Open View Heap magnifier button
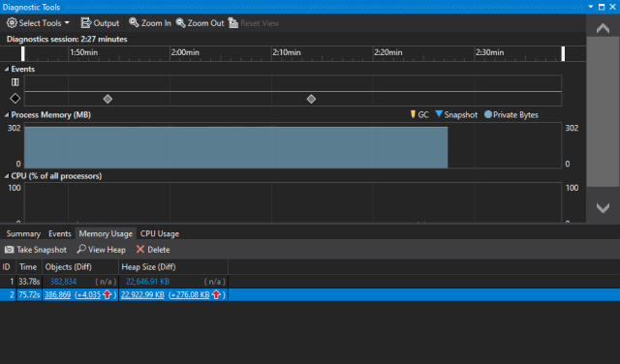The width and height of the screenshot is (620, 364). tap(101, 250)
